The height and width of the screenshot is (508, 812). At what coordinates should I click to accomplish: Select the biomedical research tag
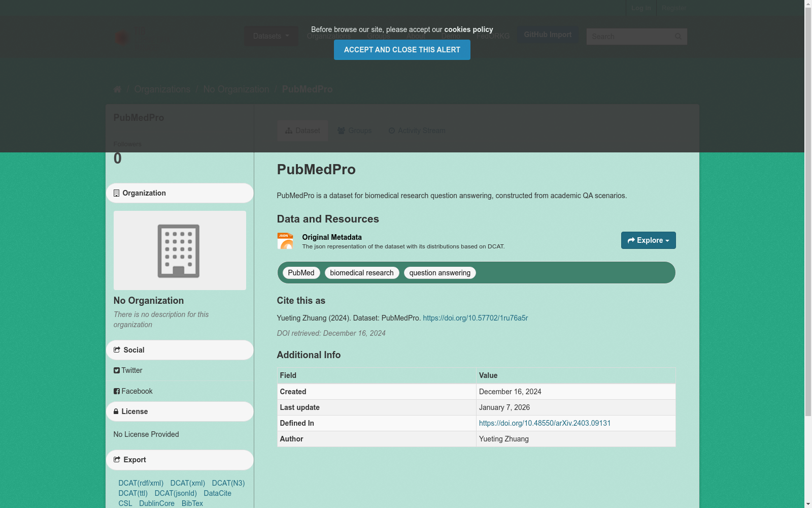coord(362,273)
